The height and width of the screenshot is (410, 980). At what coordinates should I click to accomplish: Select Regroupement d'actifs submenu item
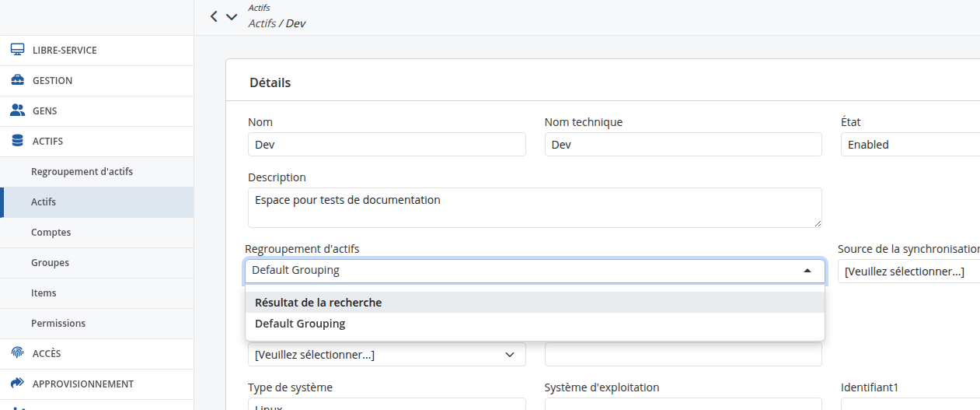pos(96,171)
